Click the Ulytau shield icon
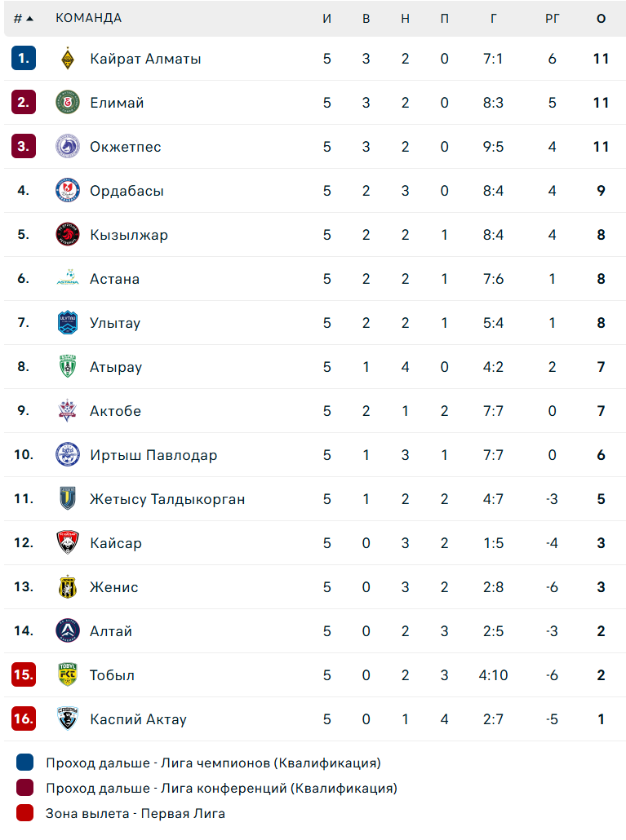 click(x=68, y=323)
